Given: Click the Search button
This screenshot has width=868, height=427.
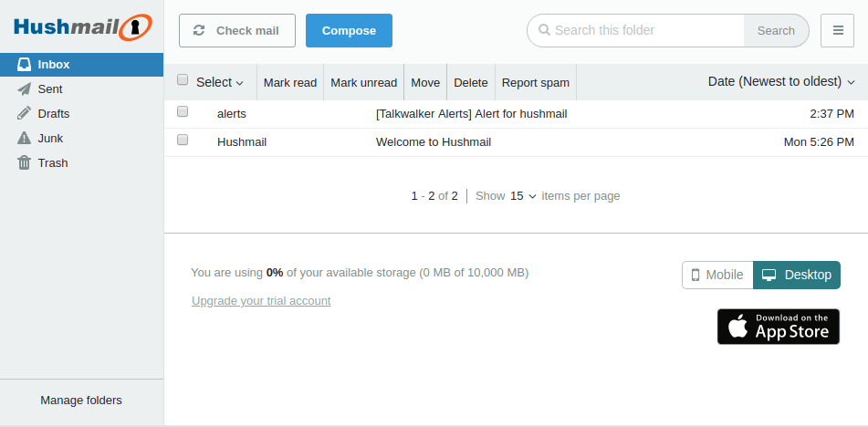Looking at the screenshot, I should point(776,30).
